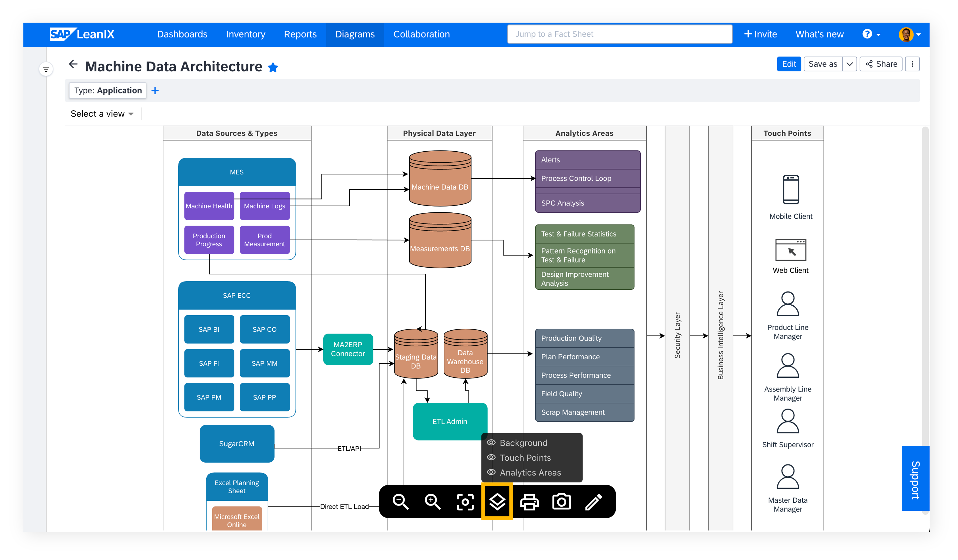
Task: Select the ETL Admin box
Action: point(450,421)
